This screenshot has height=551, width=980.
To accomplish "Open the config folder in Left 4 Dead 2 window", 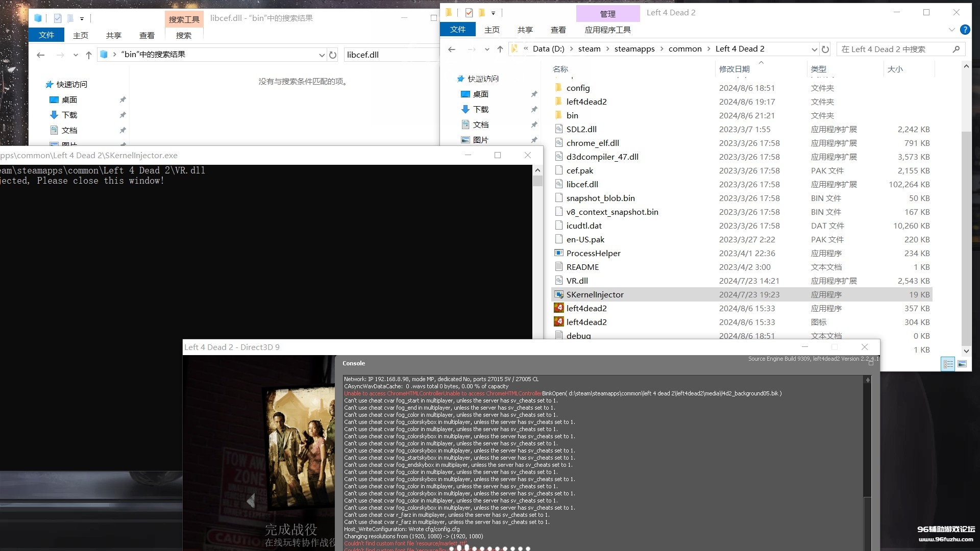I will pyautogui.click(x=578, y=88).
